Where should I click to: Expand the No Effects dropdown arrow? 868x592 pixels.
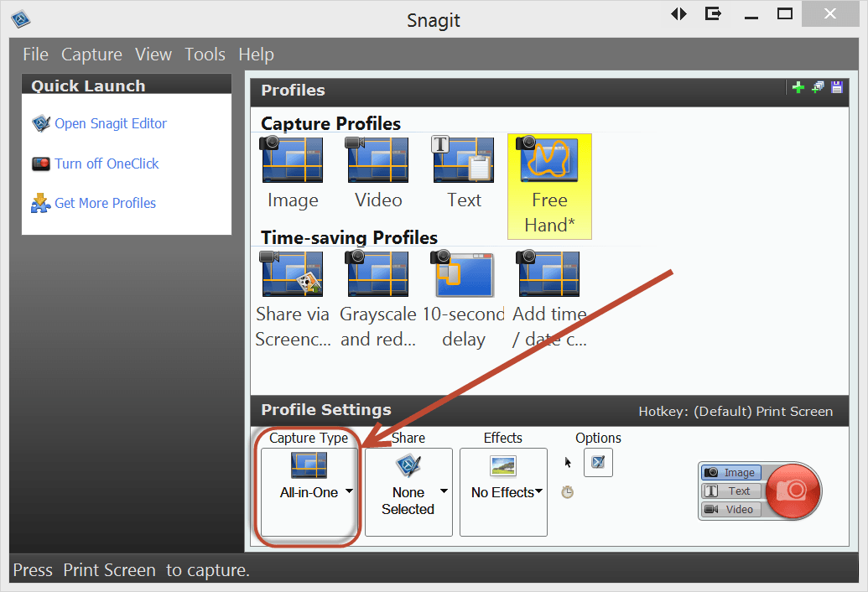point(538,491)
